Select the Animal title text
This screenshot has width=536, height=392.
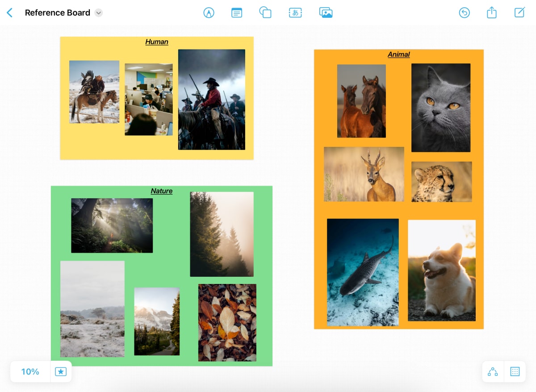398,54
